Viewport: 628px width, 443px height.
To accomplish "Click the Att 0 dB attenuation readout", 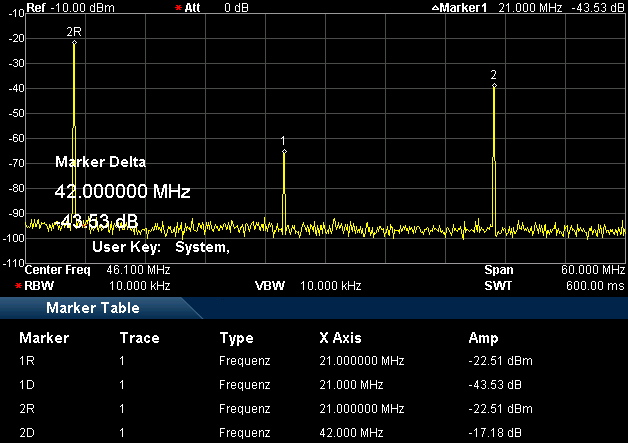I will tap(216, 7).
